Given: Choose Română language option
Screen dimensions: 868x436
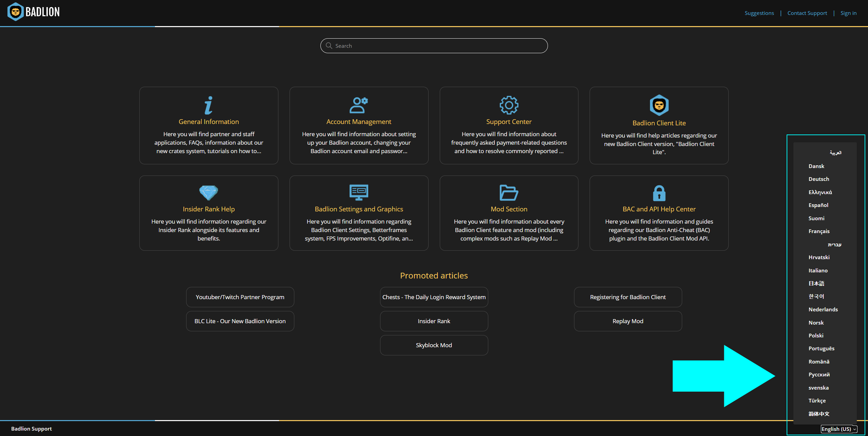Looking at the screenshot, I should (819, 361).
